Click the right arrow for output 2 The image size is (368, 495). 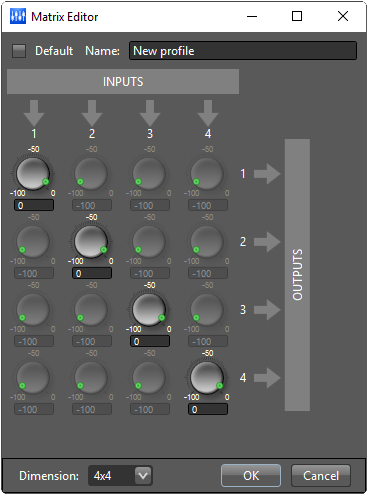point(267,242)
